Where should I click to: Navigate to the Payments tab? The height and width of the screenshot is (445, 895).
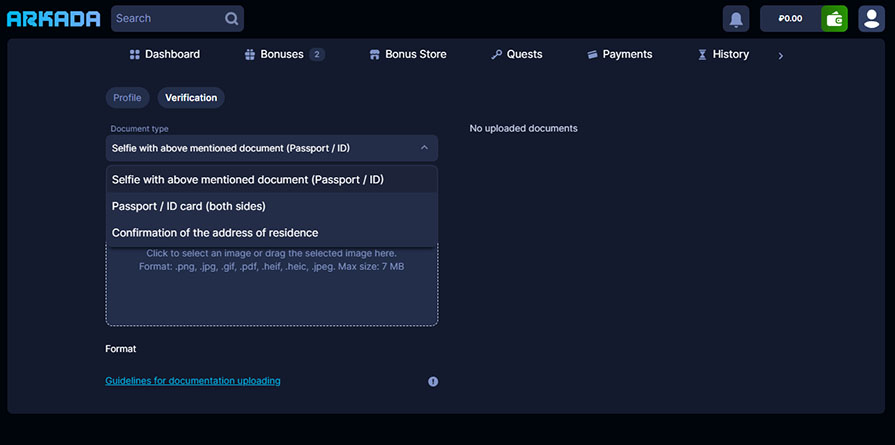click(x=619, y=54)
